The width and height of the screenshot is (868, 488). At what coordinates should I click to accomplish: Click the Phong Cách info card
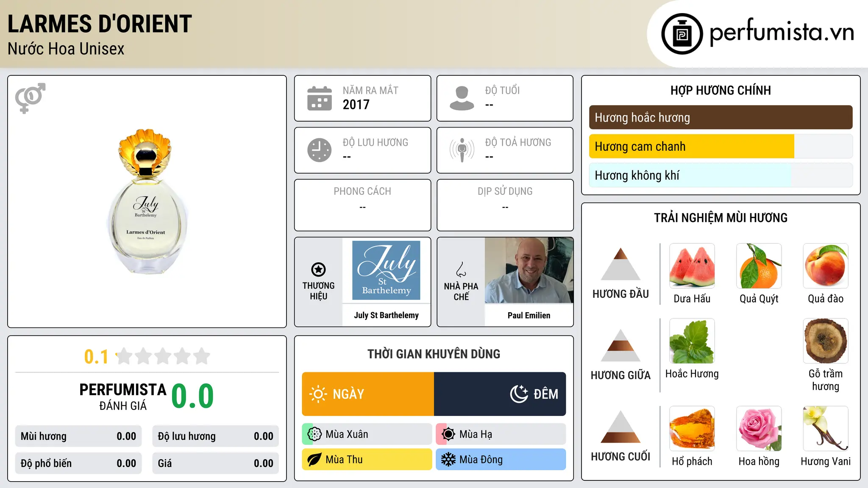(362, 205)
